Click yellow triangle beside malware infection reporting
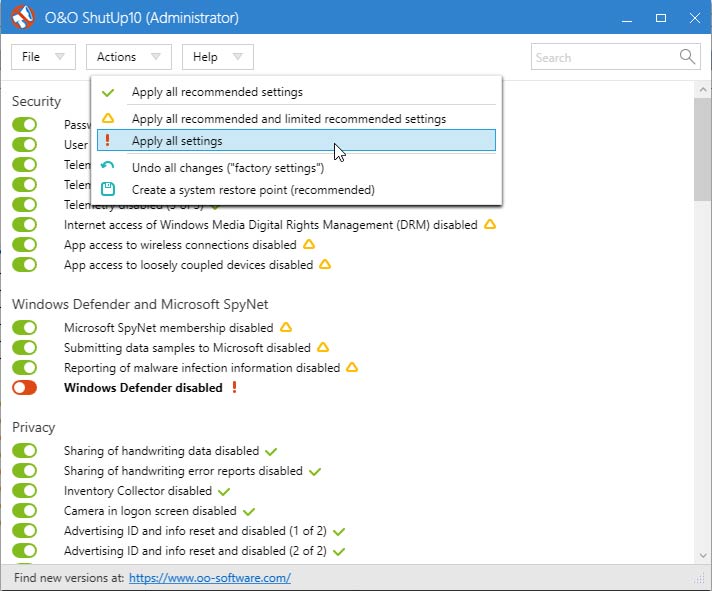Screen dimensions: 712x591 tap(352, 367)
